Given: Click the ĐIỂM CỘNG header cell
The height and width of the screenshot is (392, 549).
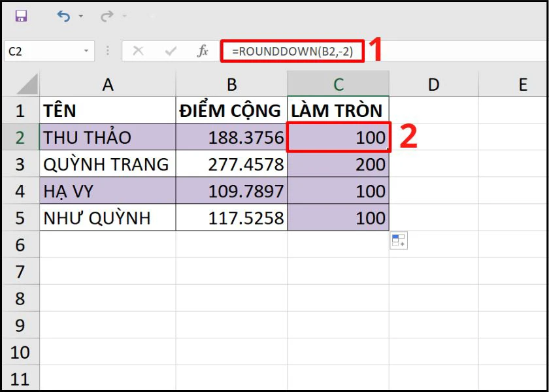Looking at the screenshot, I should coord(231,110).
